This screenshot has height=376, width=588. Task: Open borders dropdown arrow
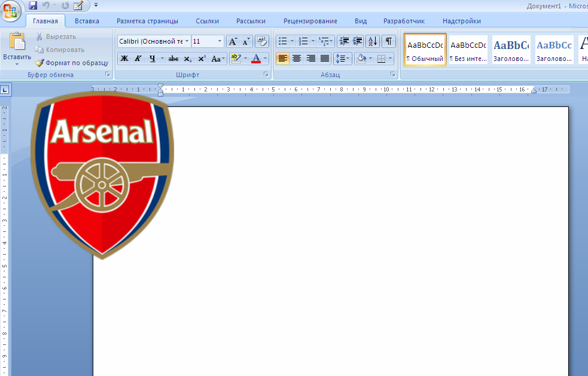pyautogui.click(x=391, y=59)
